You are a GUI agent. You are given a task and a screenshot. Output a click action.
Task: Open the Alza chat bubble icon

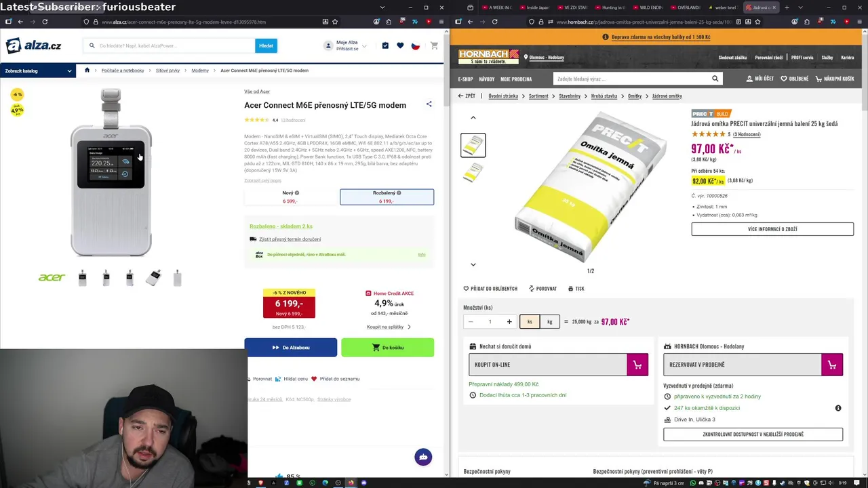(423, 457)
